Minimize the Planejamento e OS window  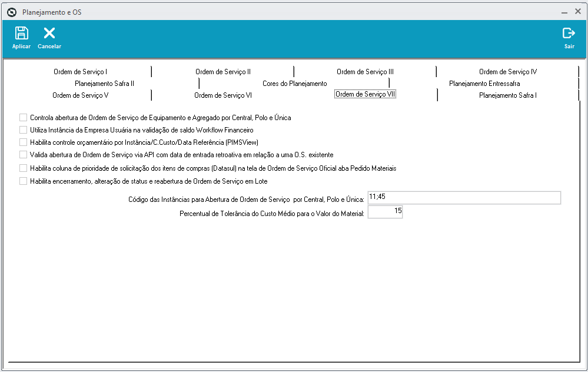coord(564,12)
